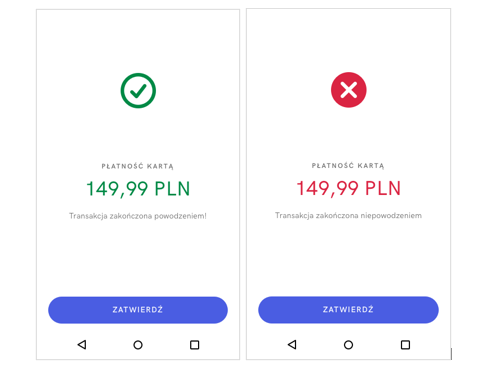Tap the back triangle on the right phone
Screen dimensions: 478x366
[x=292, y=344]
